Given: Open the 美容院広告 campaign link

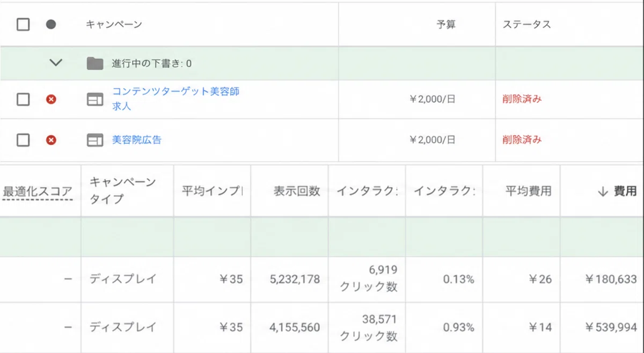Looking at the screenshot, I should click(x=136, y=140).
